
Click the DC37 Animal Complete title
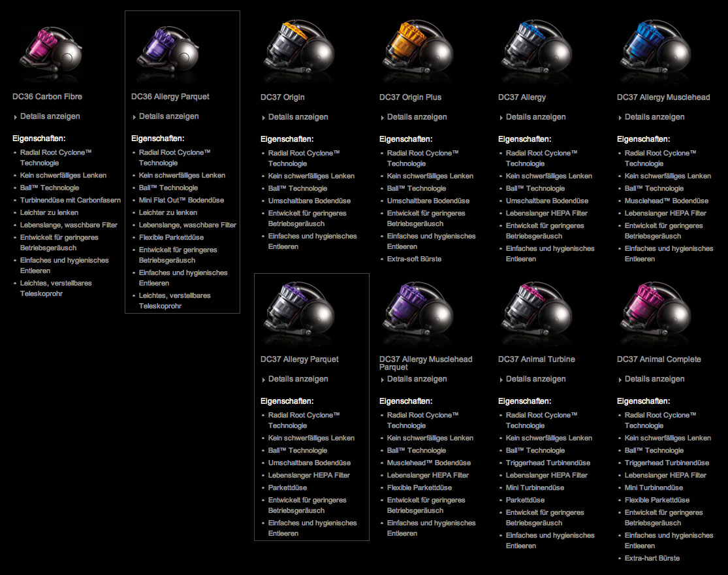[x=659, y=359]
